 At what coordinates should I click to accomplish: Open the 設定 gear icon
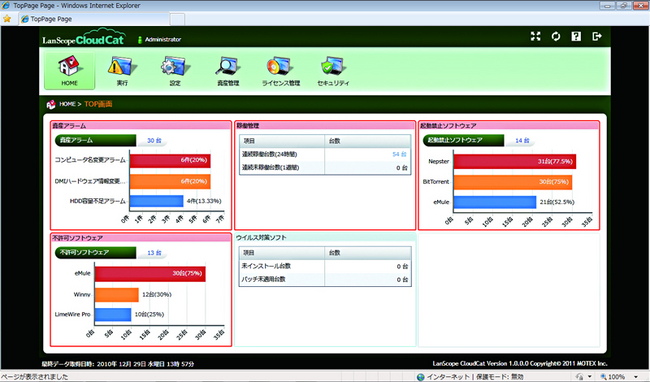175,70
